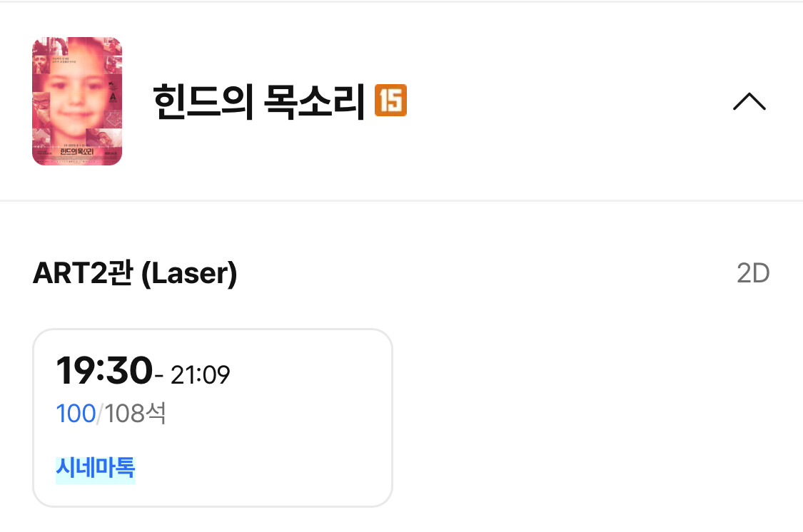This screenshot has width=803, height=532.
Task: Click the orange 15 age rating badge
Action: click(x=390, y=101)
